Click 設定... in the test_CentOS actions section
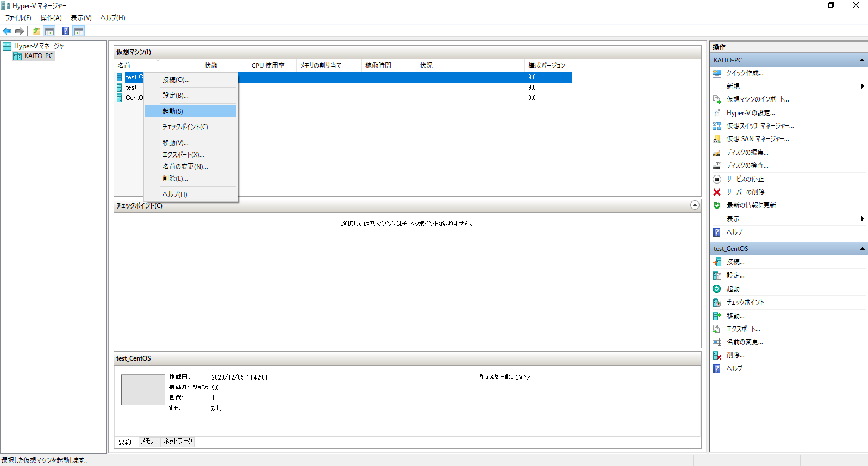Viewport: 868px width, 466px height. tap(735, 275)
